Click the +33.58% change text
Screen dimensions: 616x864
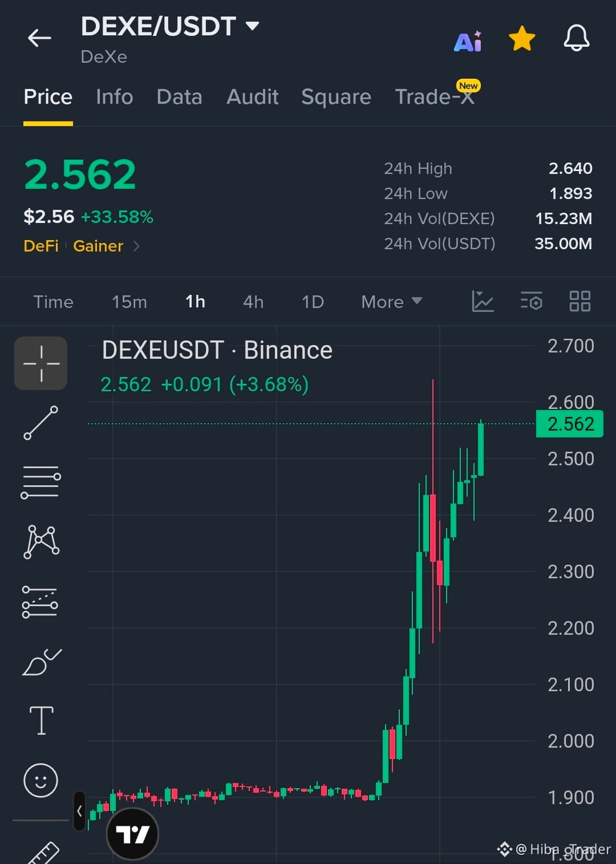click(x=117, y=217)
